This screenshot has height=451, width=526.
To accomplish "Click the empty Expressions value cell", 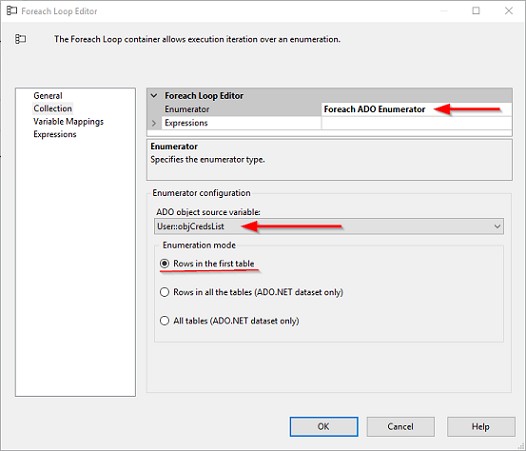I will click(x=416, y=123).
